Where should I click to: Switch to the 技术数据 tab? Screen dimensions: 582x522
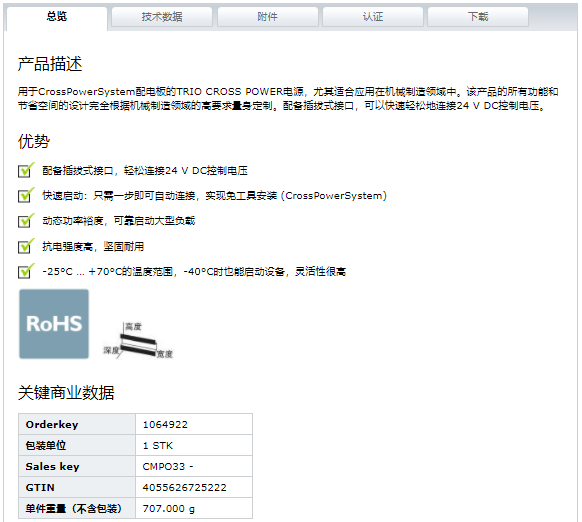tap(162, 17)
